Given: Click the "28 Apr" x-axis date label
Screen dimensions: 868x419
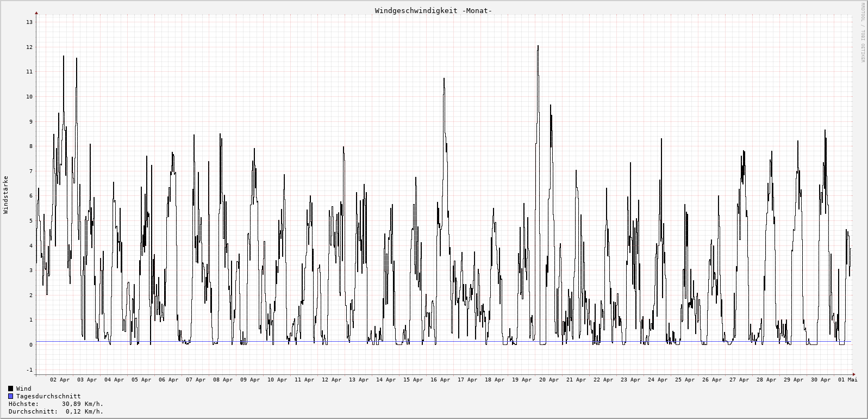Looking at the screenshot, I should point(766,380).
